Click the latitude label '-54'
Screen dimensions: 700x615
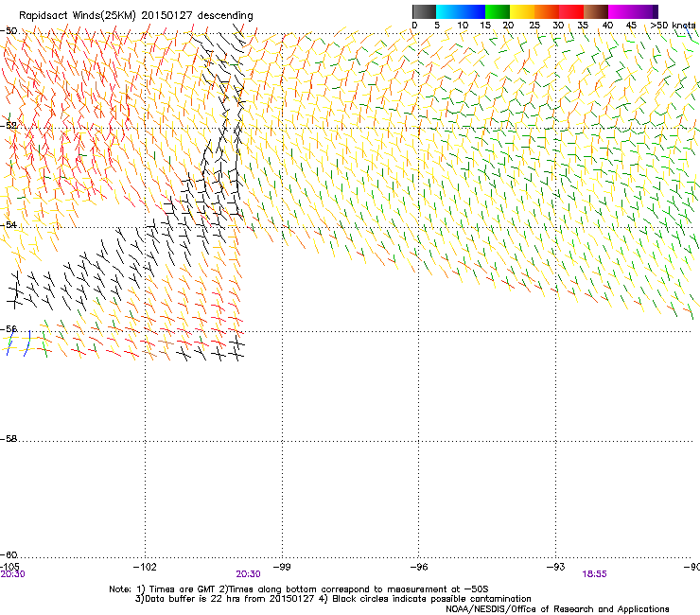tap(9, 224)
